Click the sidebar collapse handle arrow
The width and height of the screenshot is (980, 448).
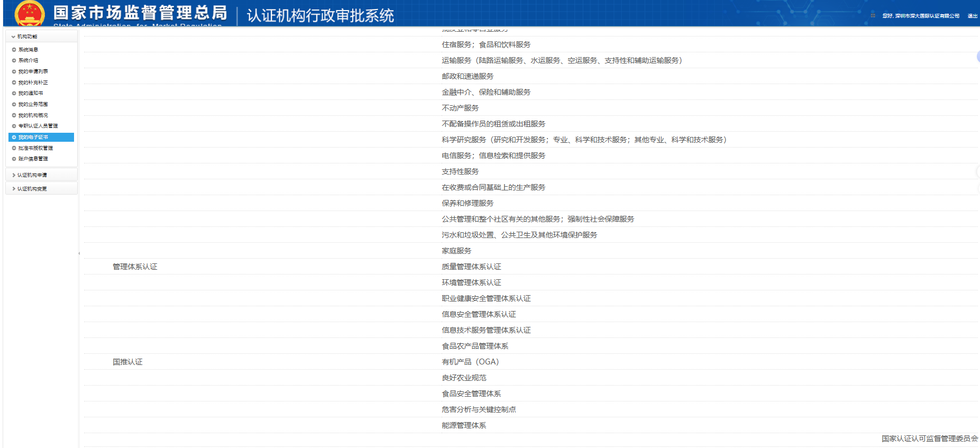tap(79, 253)
